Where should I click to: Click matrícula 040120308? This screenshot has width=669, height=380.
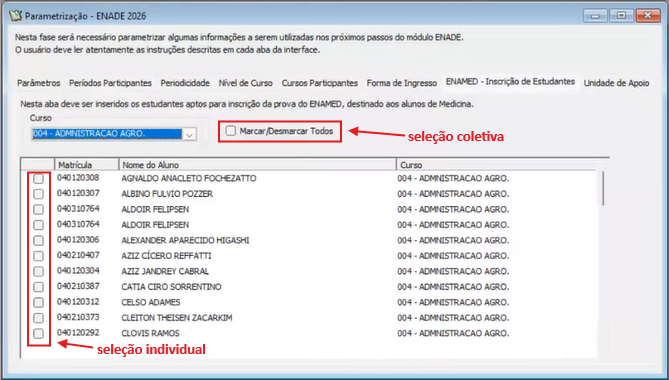click(78, 178)
